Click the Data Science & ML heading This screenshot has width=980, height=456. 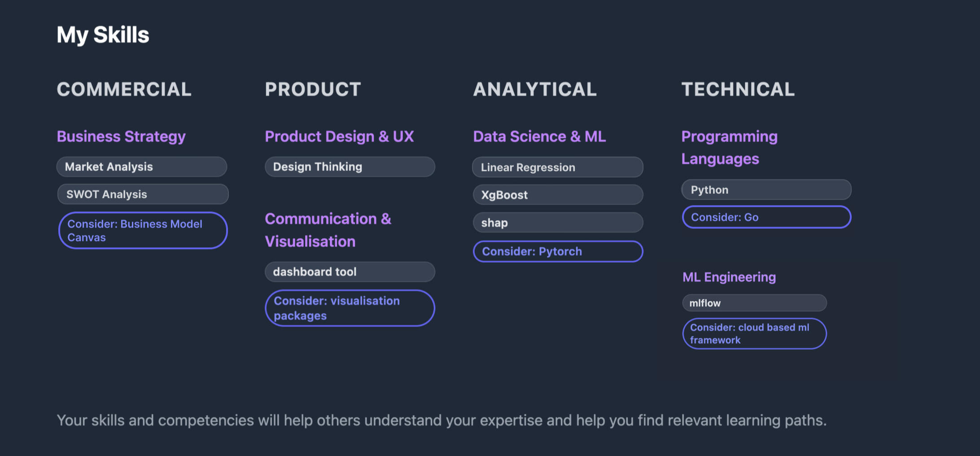pyautogui.click(x=539, y=136)
